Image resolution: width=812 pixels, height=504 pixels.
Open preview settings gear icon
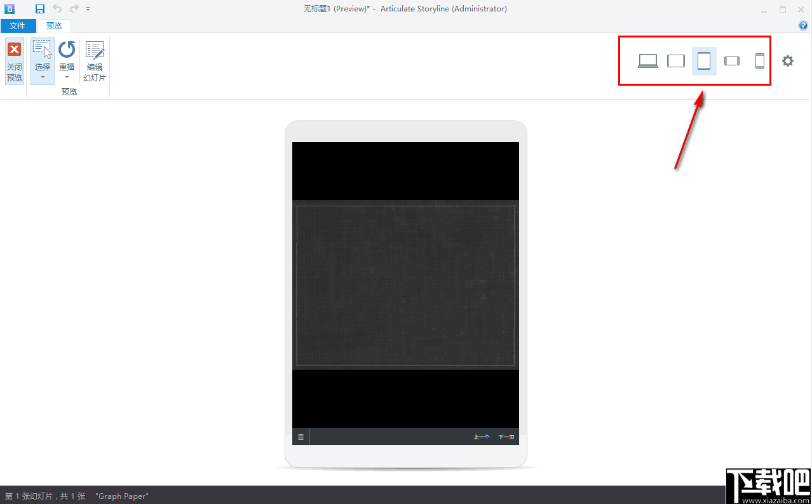pos(788,61)
